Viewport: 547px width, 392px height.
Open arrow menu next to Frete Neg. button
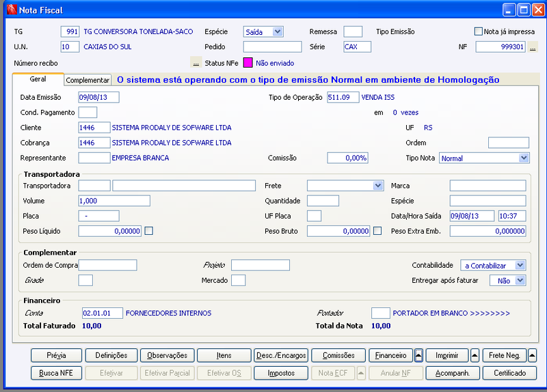coord(532,355)
